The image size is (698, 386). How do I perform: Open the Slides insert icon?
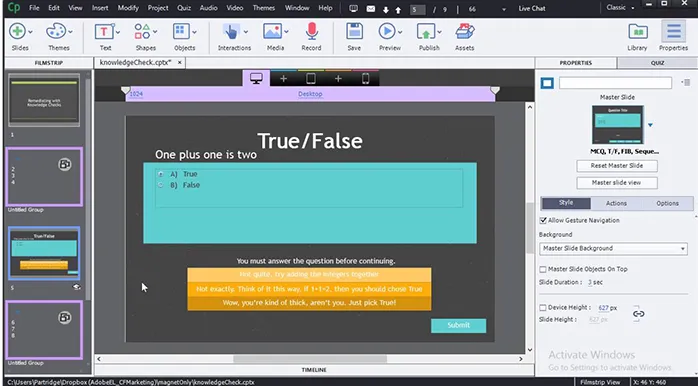pos(18,32)
